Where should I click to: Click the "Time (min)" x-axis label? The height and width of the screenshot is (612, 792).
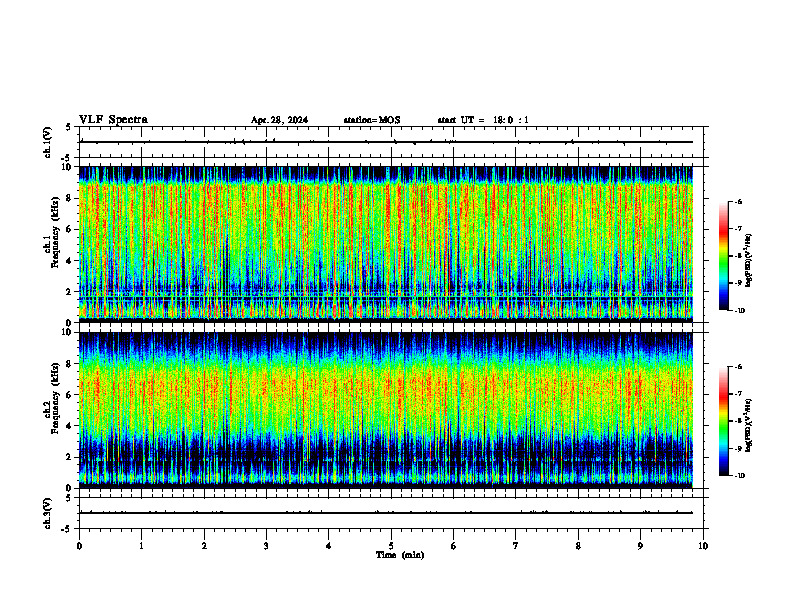(x=400, y=555)
